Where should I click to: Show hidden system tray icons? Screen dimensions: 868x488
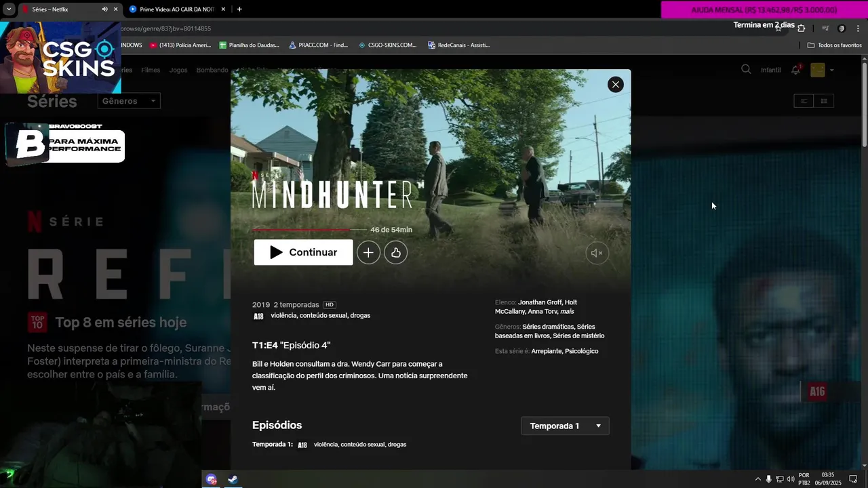757,479
